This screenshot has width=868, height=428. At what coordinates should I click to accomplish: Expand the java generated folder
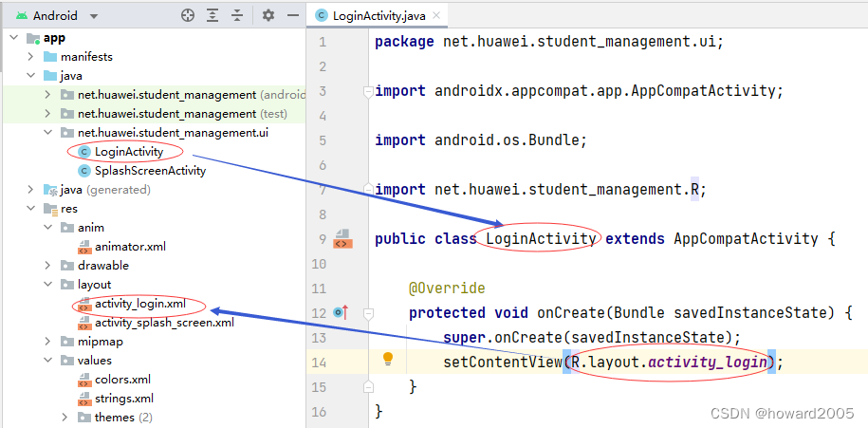[x=31, y=190]
